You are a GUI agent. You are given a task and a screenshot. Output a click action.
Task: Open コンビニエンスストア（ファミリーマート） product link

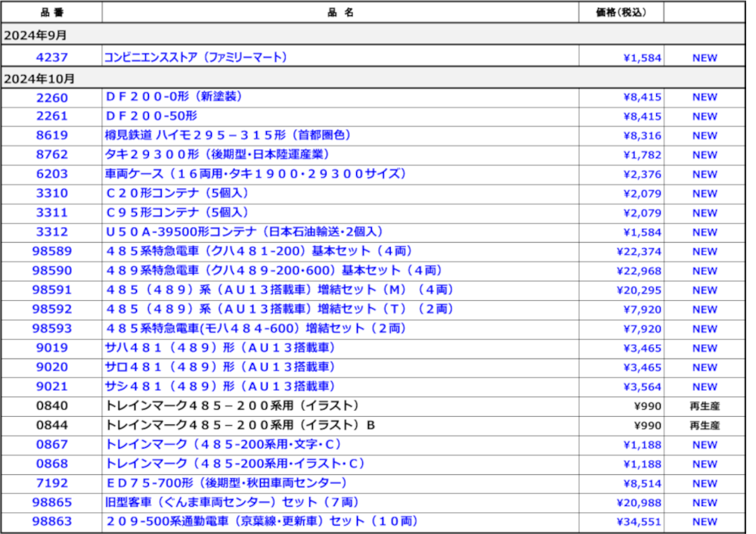coord(196,57)
